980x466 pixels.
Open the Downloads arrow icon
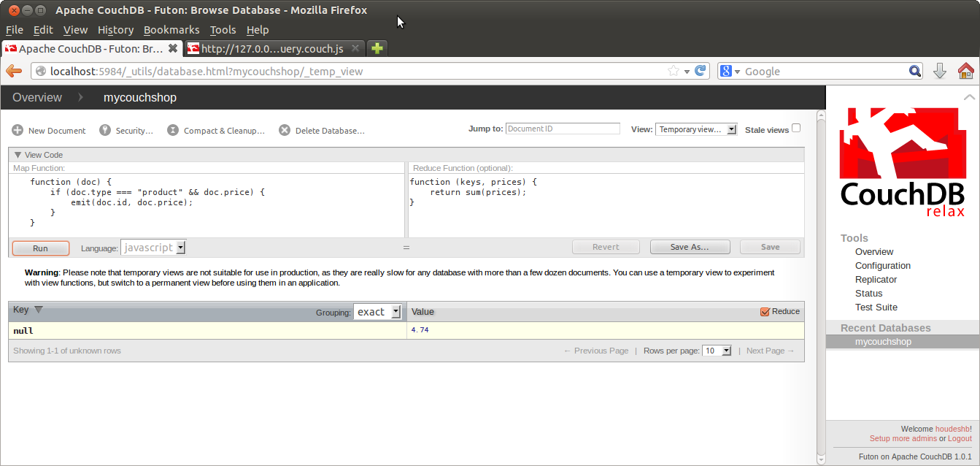940,71
